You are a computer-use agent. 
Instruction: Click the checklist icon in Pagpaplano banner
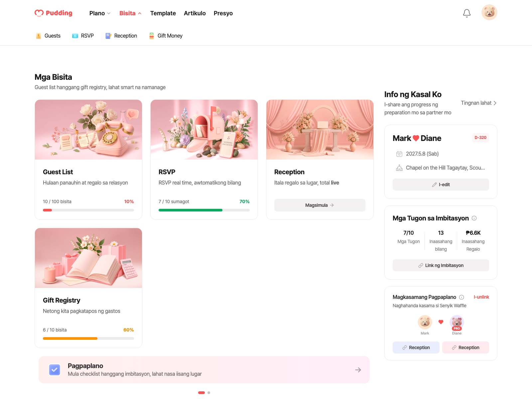(x=55, y=370)
